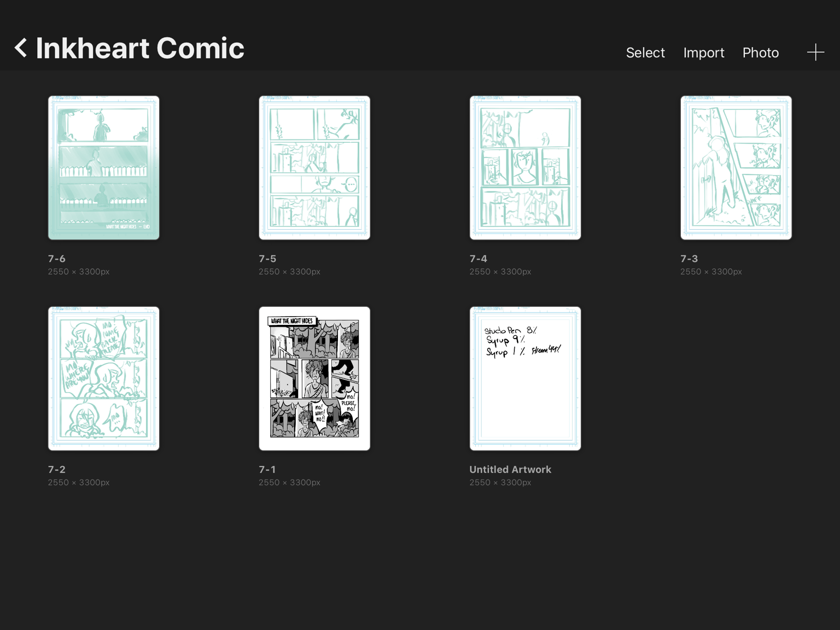The image size is (840, 630).
Task: Open the 7-5 artwork thumbnail
Action: click(x=314, y=168)
